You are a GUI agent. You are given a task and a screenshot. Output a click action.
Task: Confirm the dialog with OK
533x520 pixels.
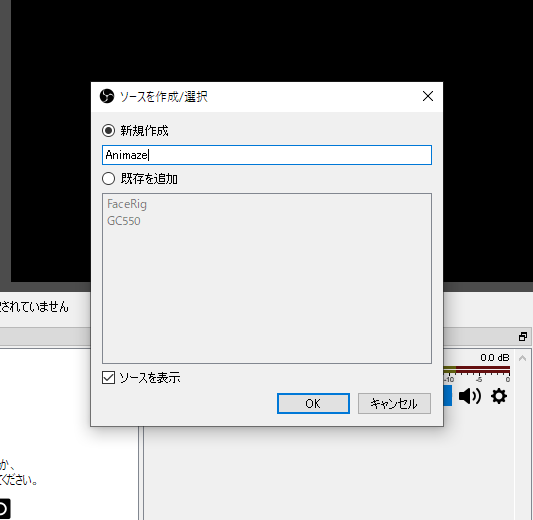pos(313,403)
